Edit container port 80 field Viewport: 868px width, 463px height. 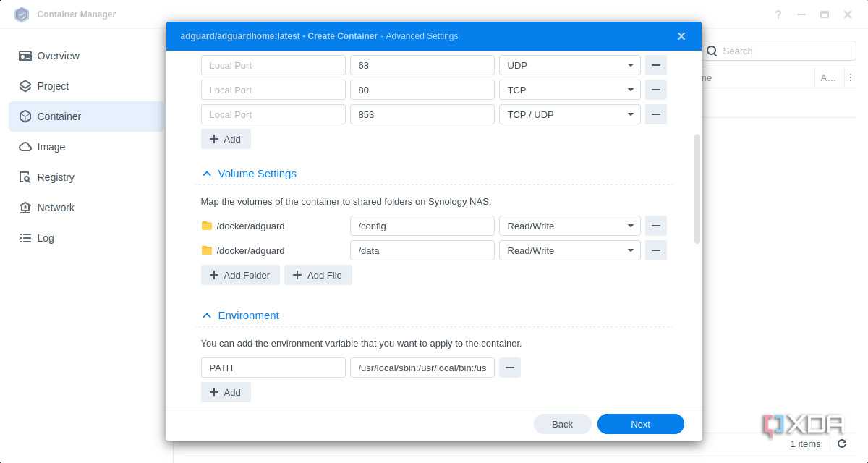tap(422, 90)
